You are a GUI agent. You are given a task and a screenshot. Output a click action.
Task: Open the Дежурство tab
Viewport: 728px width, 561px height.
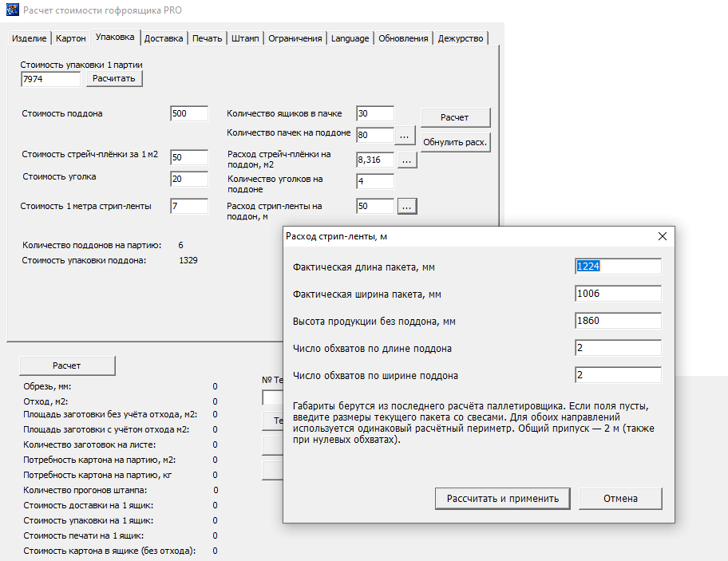click(x=461, y=38)
